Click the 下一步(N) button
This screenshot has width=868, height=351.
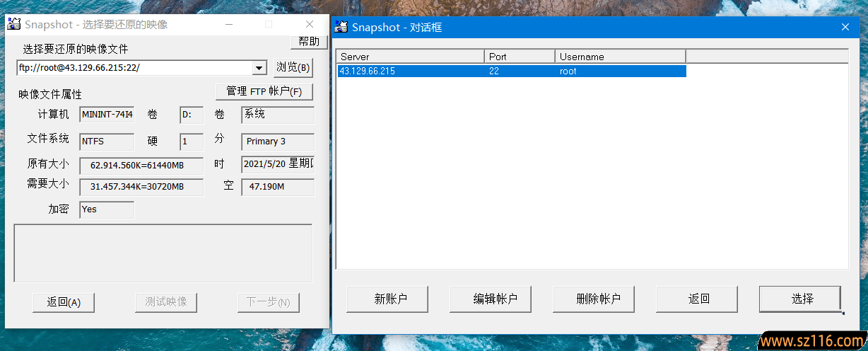269,302
